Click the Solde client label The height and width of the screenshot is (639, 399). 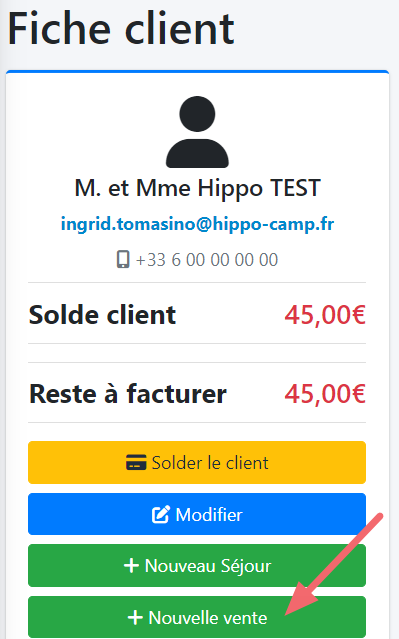tap(102, 315)
